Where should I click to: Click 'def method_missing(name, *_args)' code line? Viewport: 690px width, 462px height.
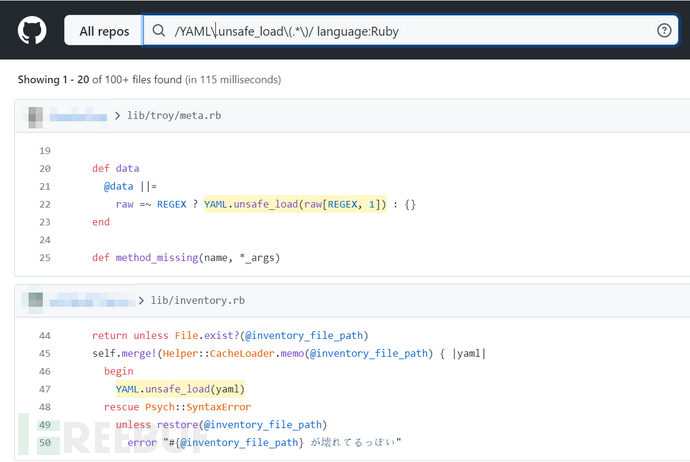pos(186,258)
